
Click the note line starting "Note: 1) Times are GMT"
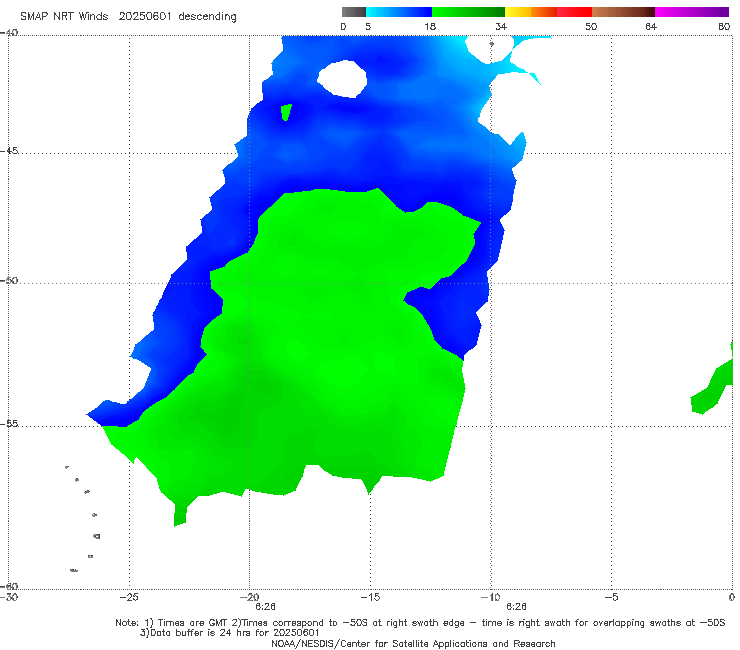click(x=420, y=623)
